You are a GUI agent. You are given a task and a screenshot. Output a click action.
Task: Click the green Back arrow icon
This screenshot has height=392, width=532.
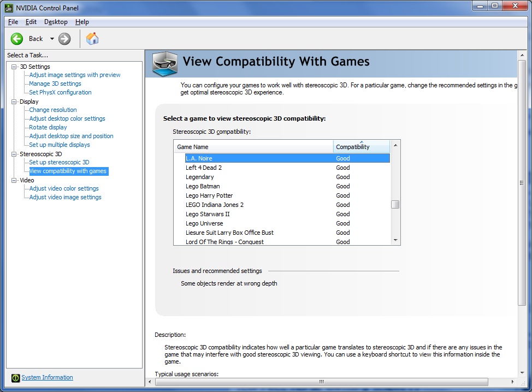(16, 39)
